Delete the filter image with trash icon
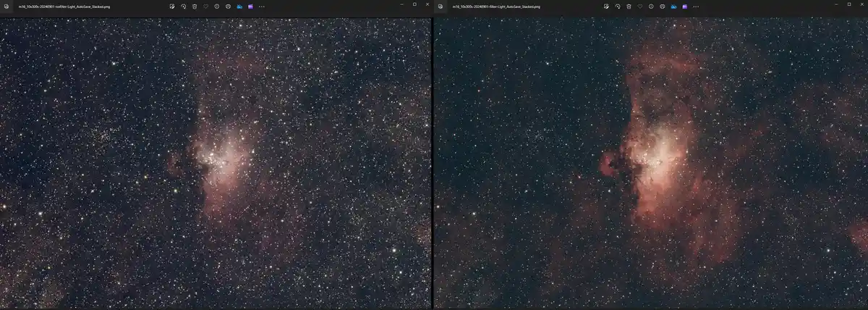 pyautogui.click(x=629, y=7)
